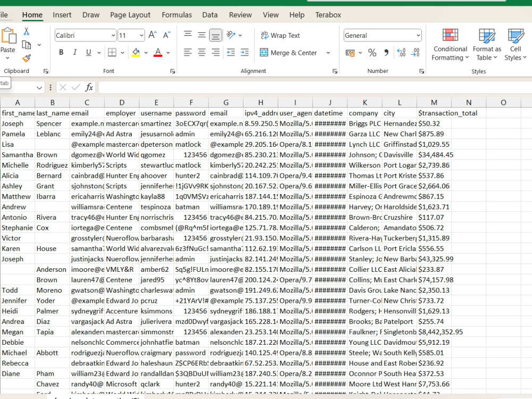Open the Review tab
This screenshot has width=532, height=399.
pyautogui.click(x=240, y=15)
